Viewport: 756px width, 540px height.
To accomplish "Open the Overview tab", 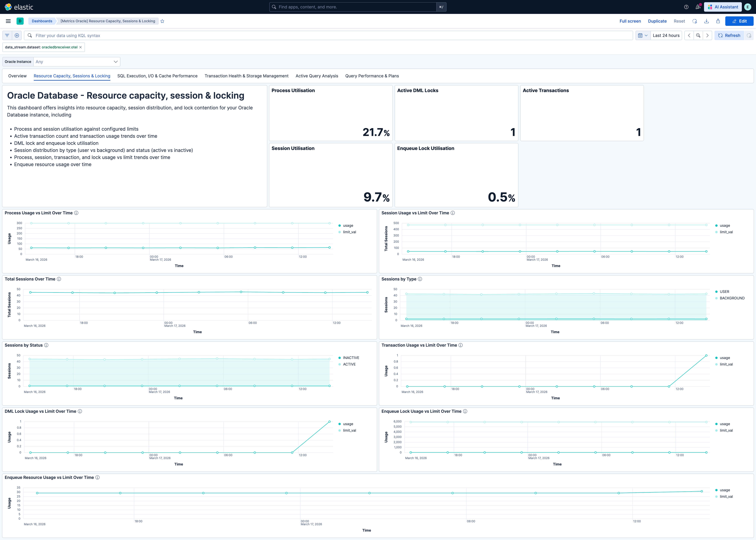I will [x=17, y=76].
